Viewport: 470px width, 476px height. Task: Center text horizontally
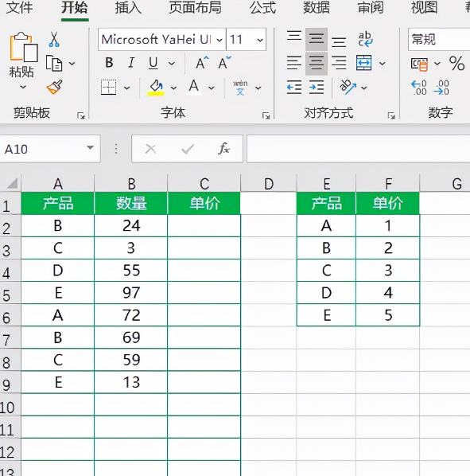tap(317, 64)
